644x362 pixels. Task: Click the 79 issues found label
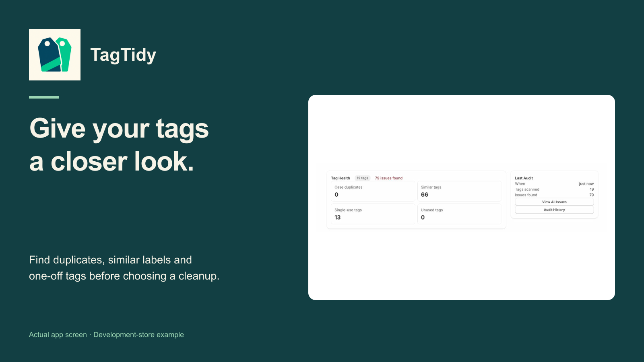click(x=389, y=178)
